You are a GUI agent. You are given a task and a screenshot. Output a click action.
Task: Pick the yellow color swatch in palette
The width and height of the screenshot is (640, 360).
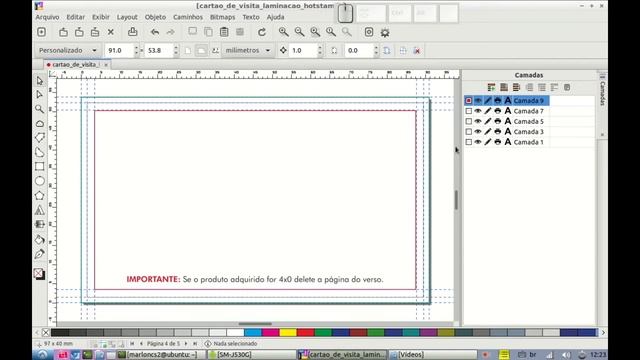click(288, 333)
